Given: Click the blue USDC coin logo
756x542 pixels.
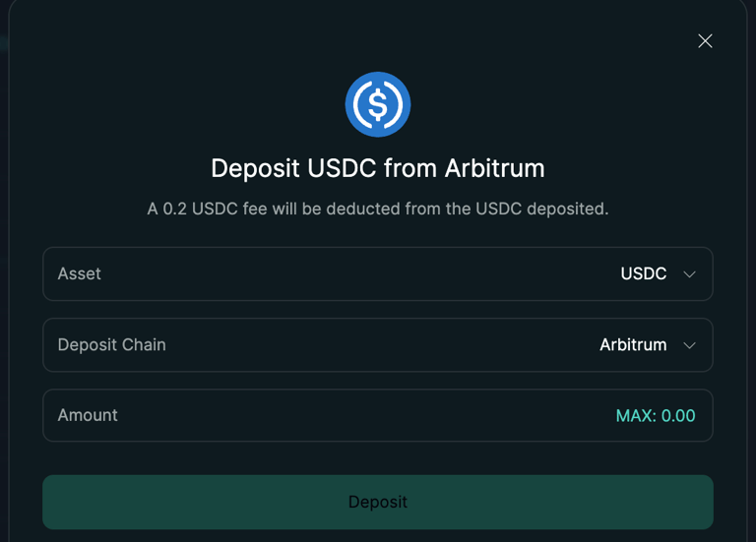Looking at the screenshot, I should coord(378,104).
